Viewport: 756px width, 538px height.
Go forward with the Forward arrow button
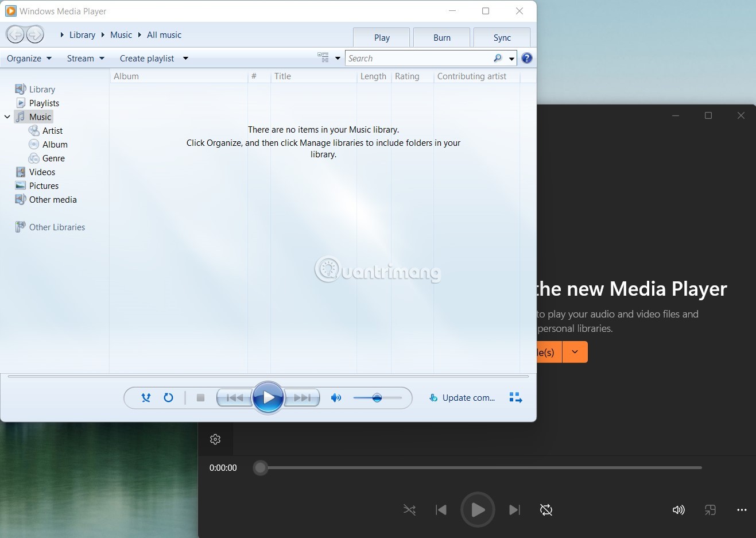pyautogui.click(x=35, y=34)
